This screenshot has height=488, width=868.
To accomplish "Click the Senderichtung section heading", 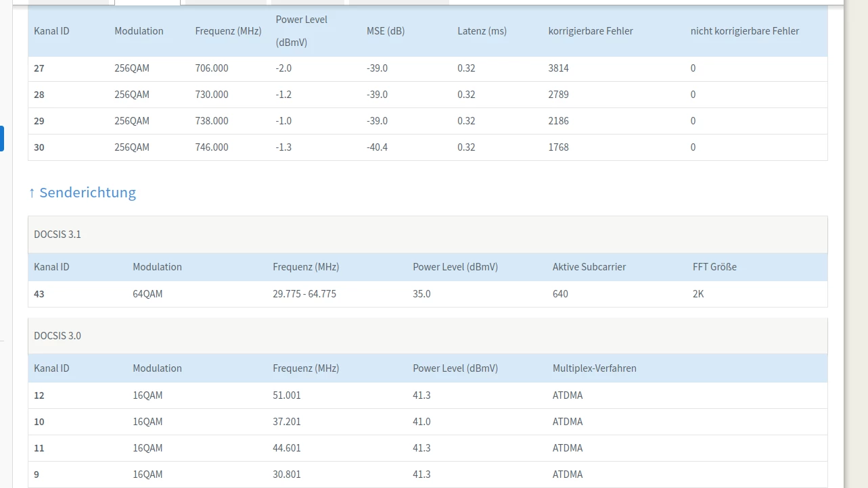I will 87,193.
